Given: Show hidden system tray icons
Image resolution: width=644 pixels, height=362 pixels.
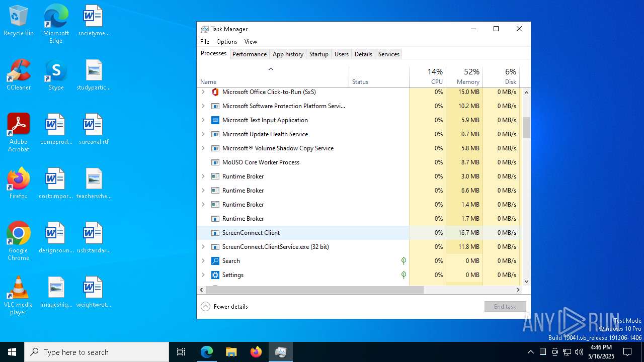Looking at the screenshot, I should coord(530,352).
